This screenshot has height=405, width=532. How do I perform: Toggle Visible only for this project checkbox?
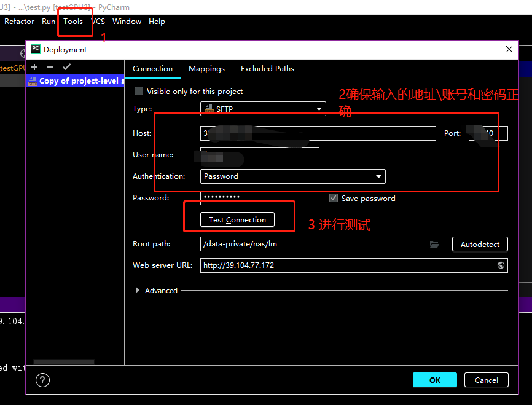pos(139,91)
